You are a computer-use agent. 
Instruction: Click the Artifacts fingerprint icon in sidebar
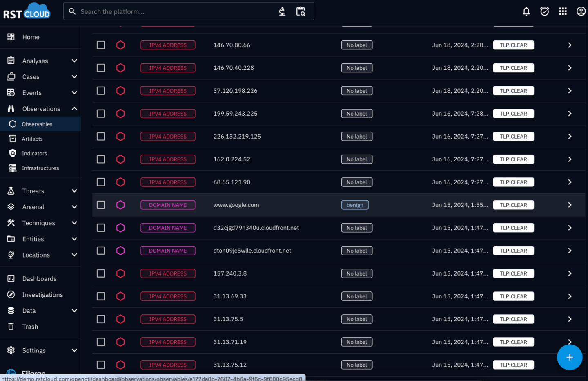tap(13, 138)
